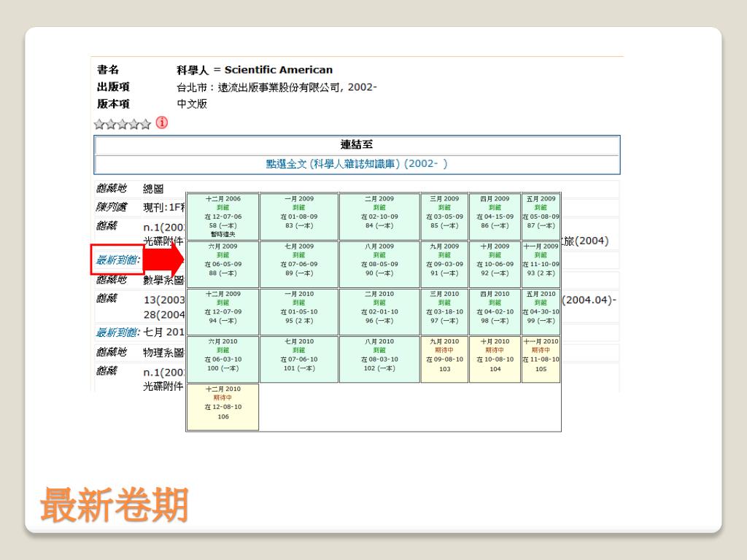Screen dimensions: 747x560
Task: Give a one-star rating
Action: click(x=99, y=124)
